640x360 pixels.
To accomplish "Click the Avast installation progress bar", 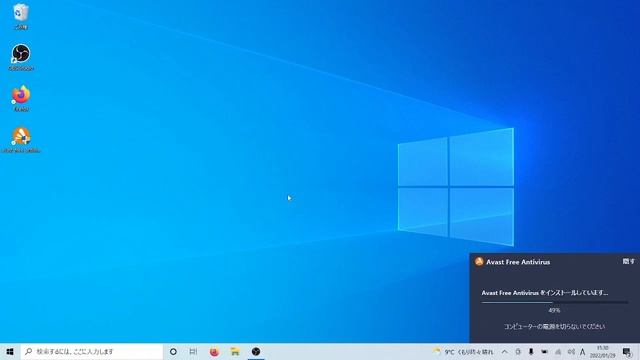I will [554, 302].
